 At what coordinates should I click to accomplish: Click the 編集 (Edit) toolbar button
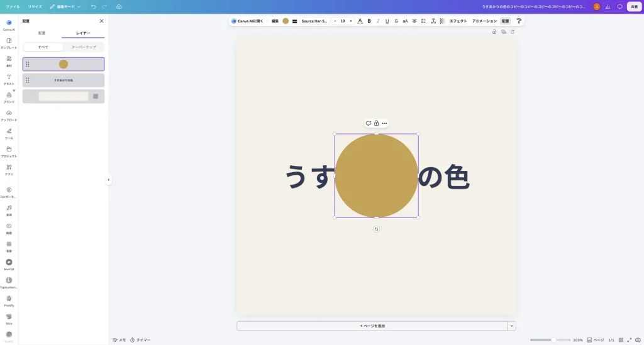(x=275, y=21)
